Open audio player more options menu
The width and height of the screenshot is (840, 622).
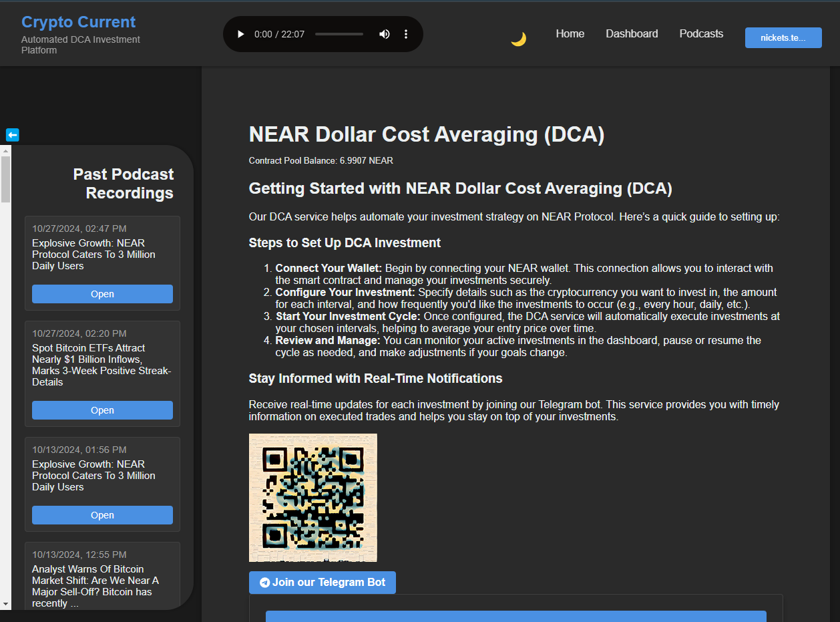click(406, 34)
